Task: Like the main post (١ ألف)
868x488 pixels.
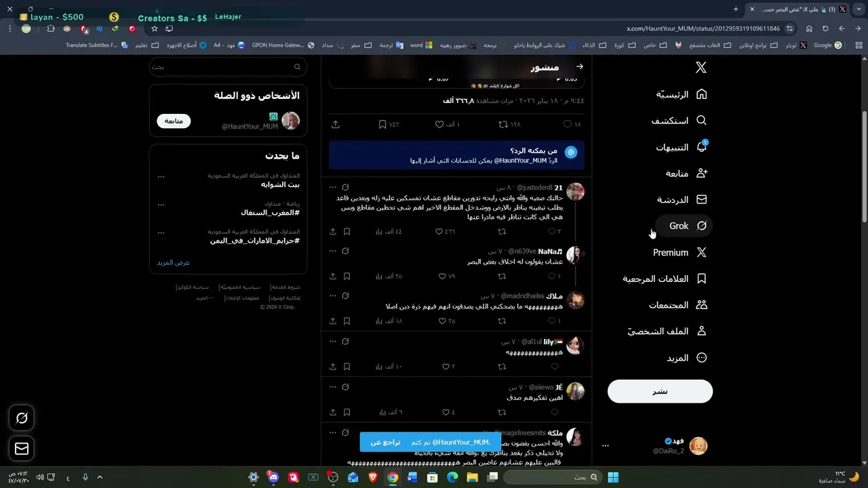Action: (x=439, y=125)
